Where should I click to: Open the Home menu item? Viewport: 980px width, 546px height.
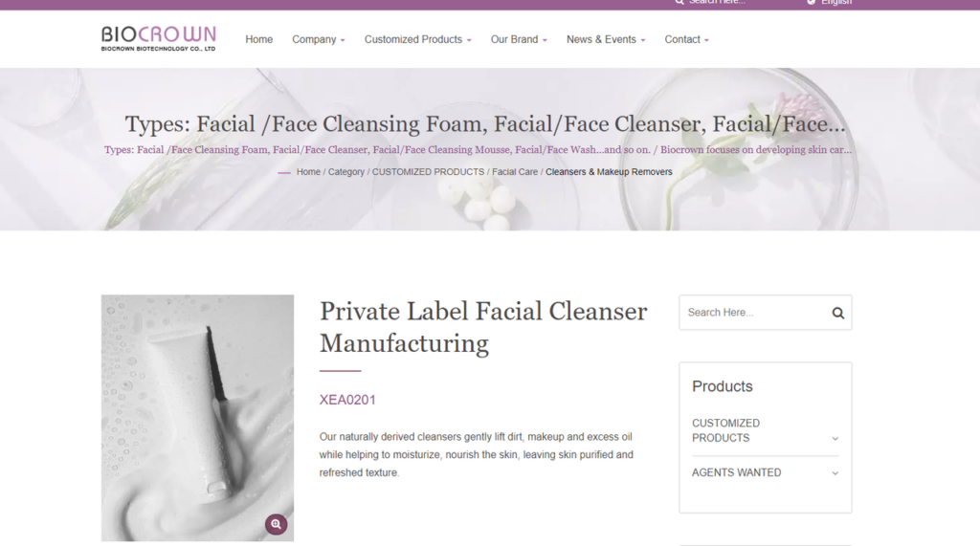point(258,39)
